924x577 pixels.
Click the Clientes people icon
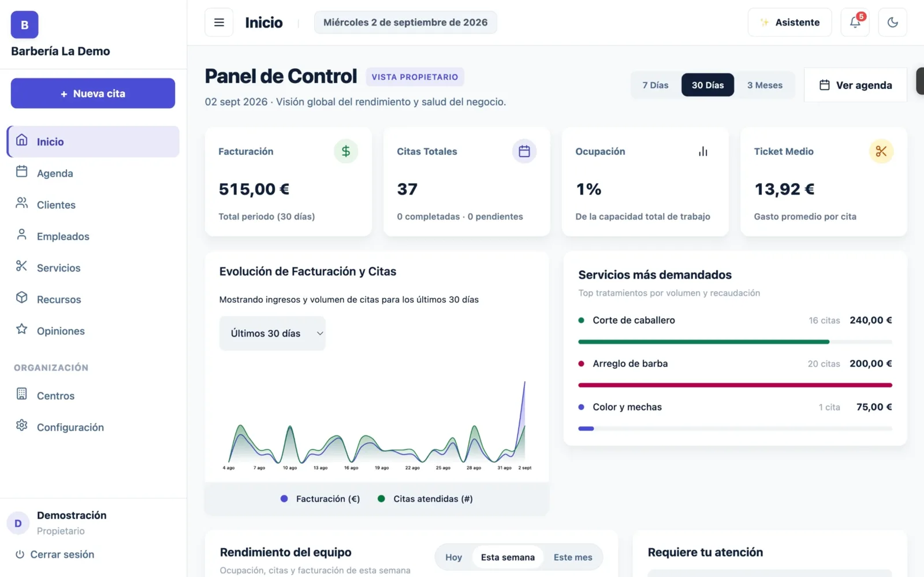(22, 203)
